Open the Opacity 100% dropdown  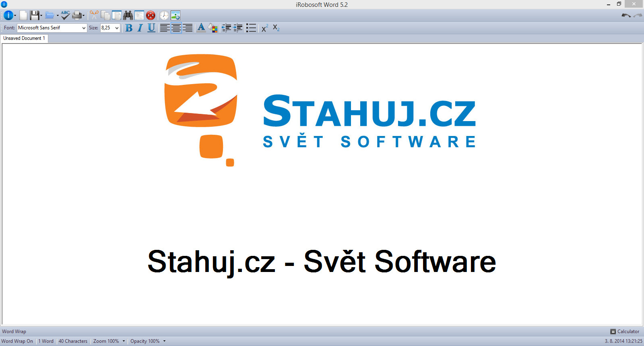click(x=148, y=341)
